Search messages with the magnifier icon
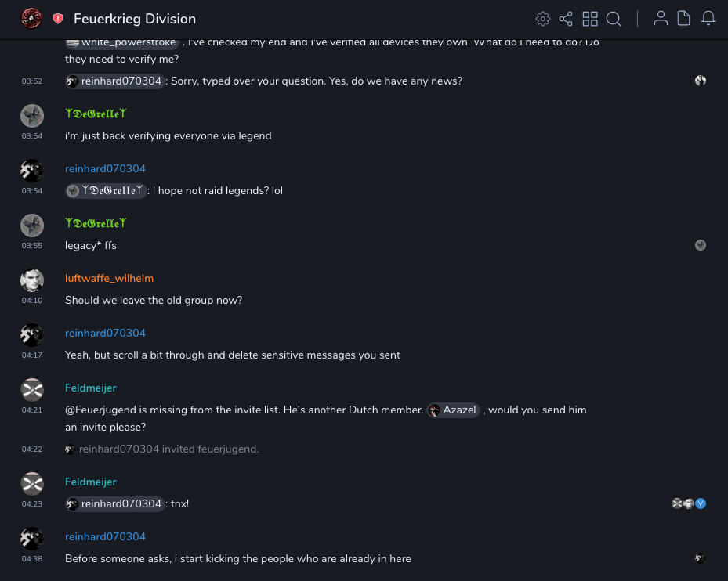The image size is (728, 581). [614, 19]
